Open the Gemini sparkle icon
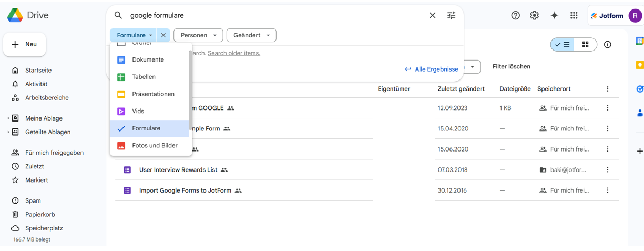 tap(554, 16)
